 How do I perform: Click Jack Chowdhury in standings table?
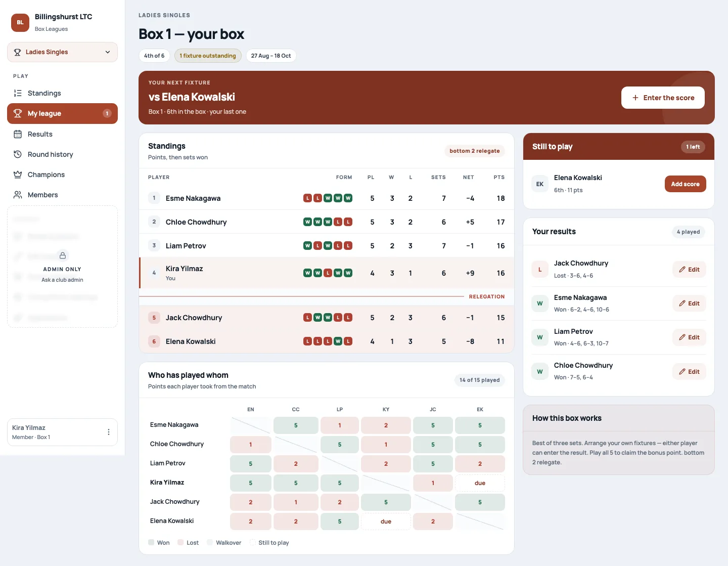point(327,318)
